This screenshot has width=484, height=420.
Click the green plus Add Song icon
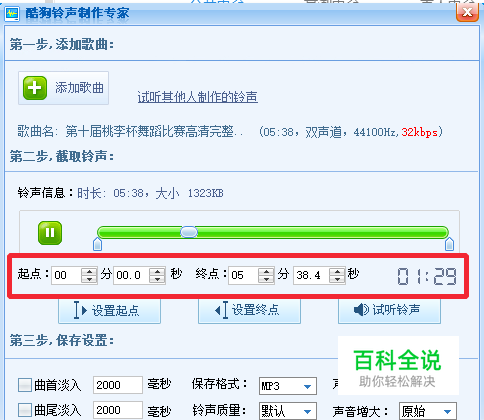[35, 88]
